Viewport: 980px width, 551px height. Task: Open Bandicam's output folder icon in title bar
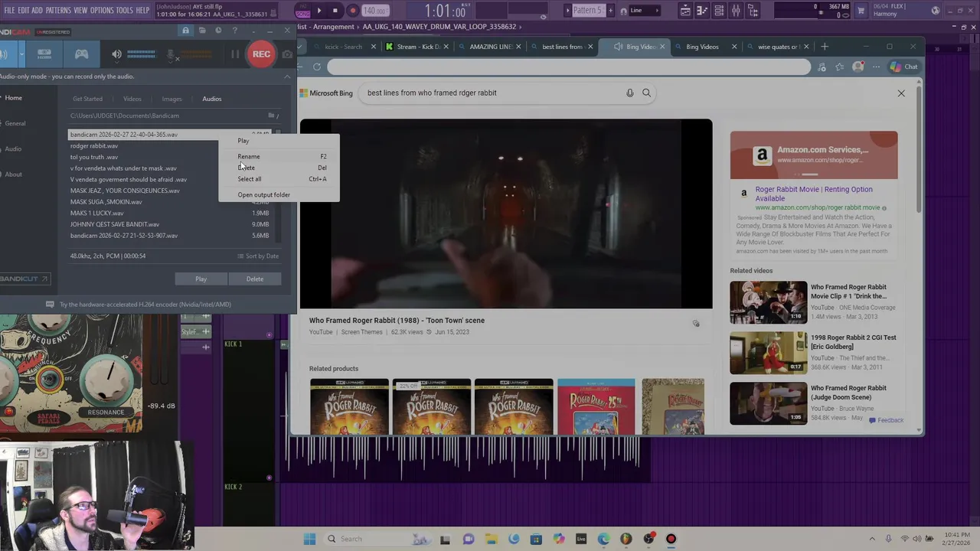[202, 31]
